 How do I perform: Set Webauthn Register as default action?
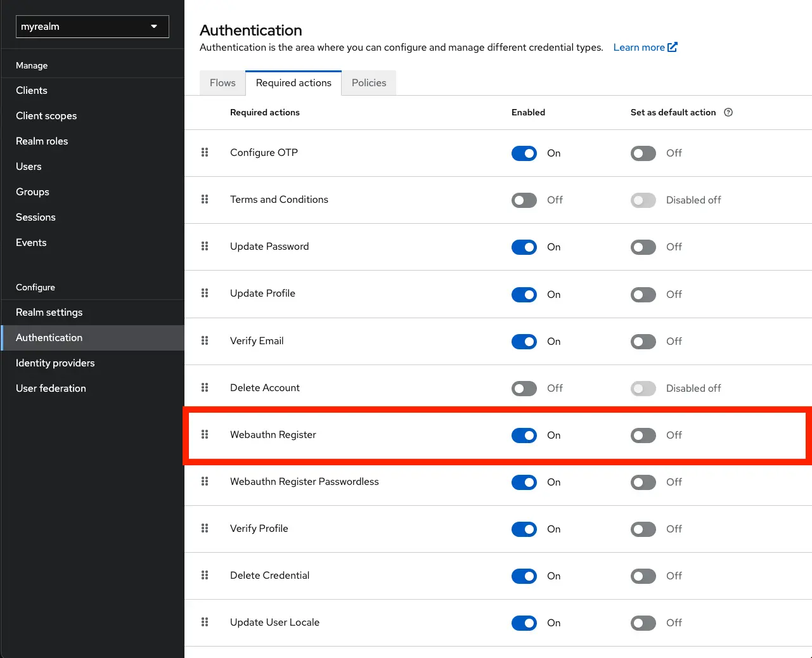click(x=643, y=435)
